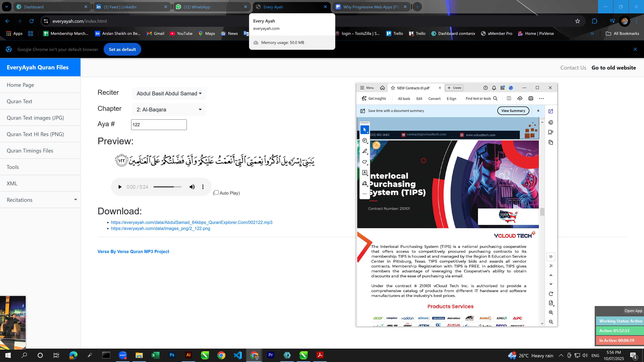Click Contact Us link
Image resolution: width=644 pixels, height=362 pixels.
point(573,67)
